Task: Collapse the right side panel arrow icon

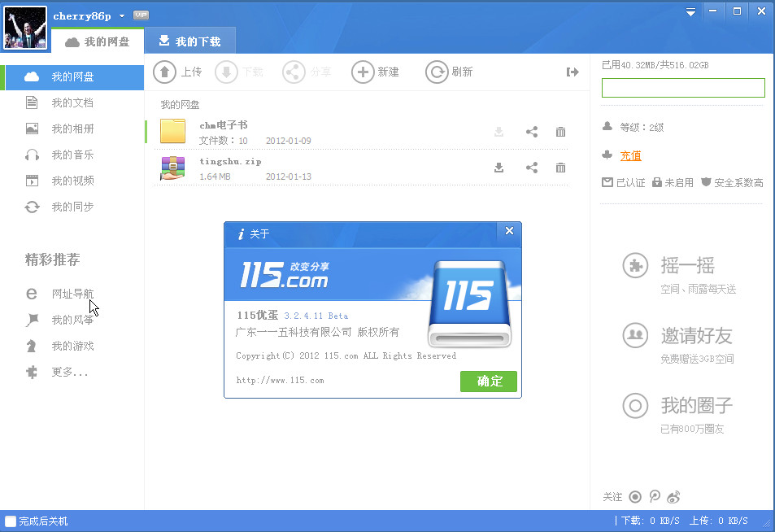Action: click(573, 72)
